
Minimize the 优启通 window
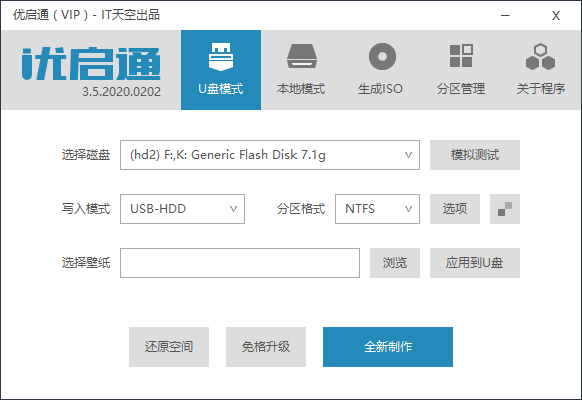coord(505,16)
